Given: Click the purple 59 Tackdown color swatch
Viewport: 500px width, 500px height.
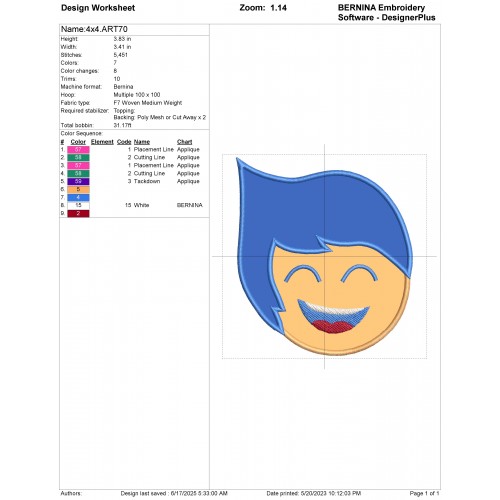Looking at the screenshot, I should 78,182.
